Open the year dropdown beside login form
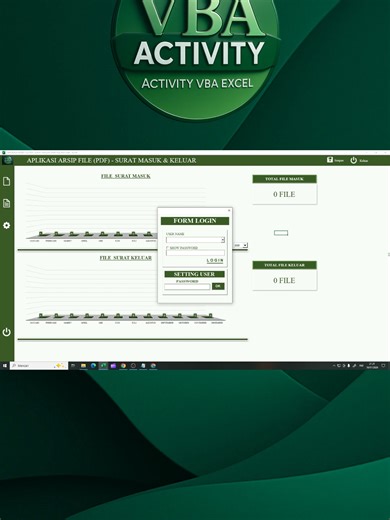Image resolution: width=390 pixels, height=520 pixels. click(245, 245)
